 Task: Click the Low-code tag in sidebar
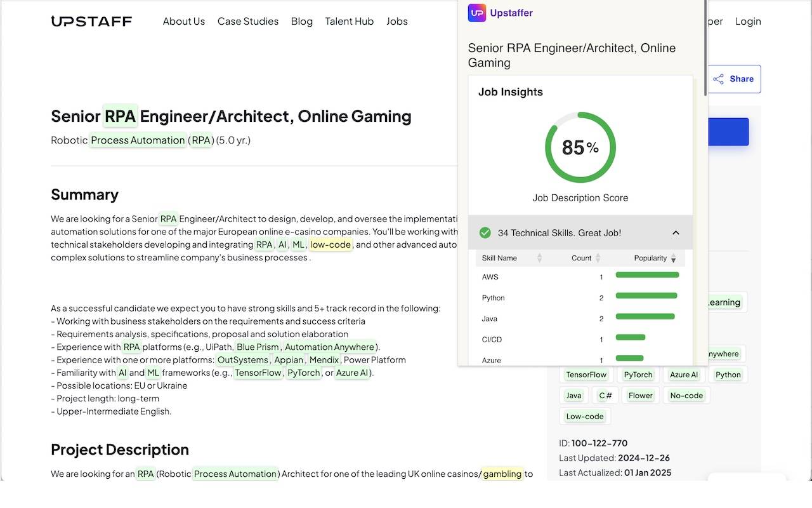585,417
